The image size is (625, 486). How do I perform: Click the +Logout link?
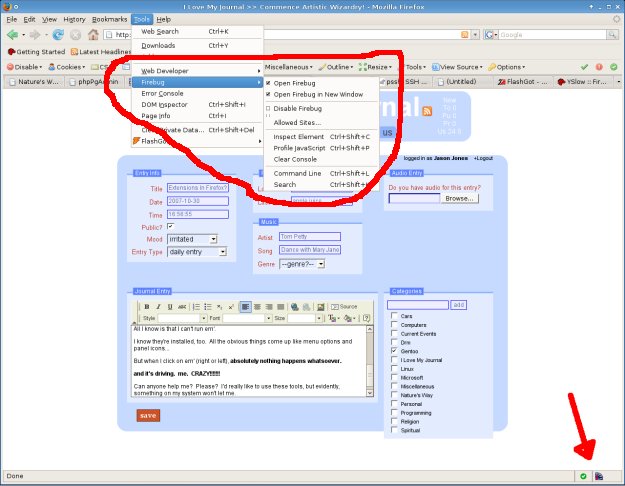(x=483, y=158)
